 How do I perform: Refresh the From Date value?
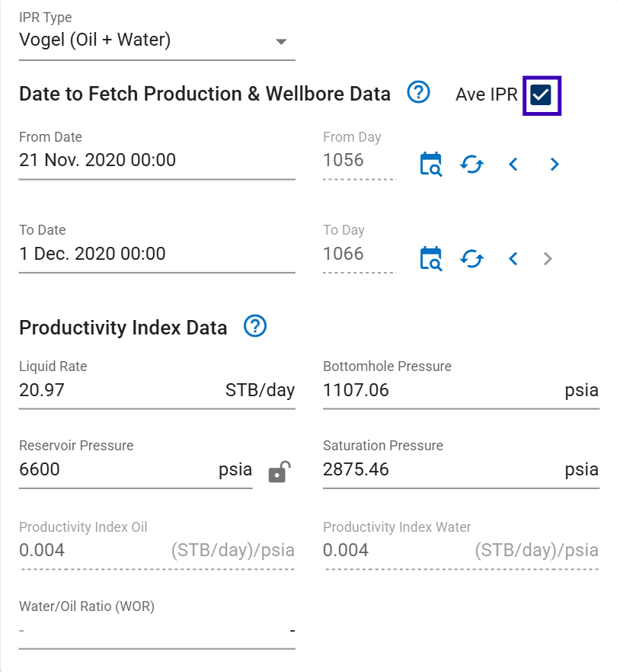[472, 164]
